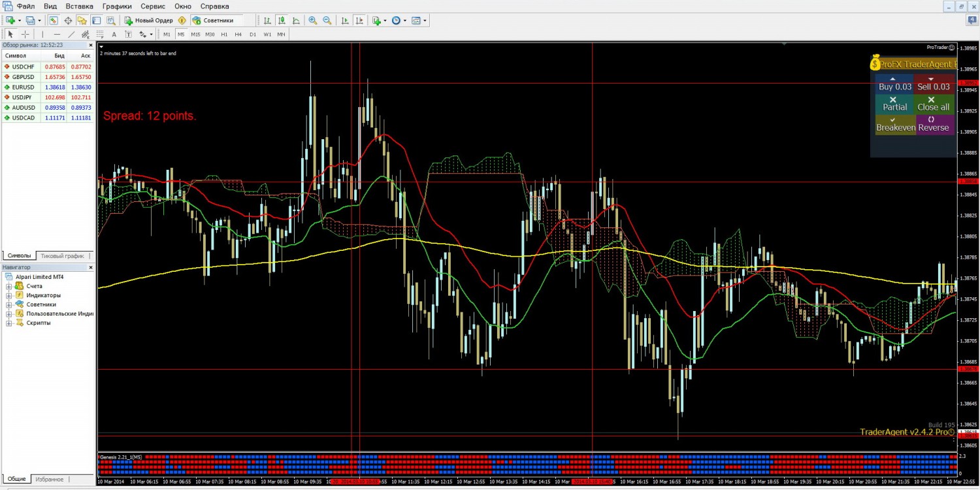
Task: Toggle the Data Window crosshair-target icon
Action: point(68,20)
